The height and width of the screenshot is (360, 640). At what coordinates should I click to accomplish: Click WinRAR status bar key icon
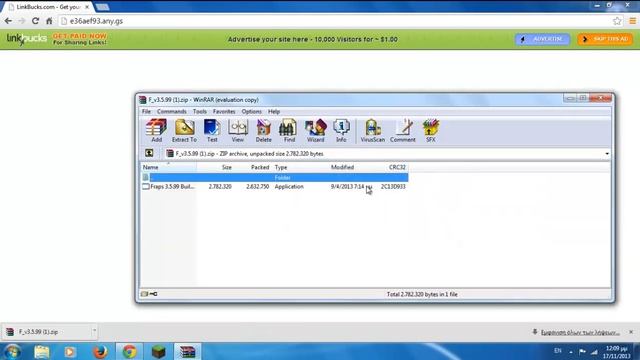[153, 294]
